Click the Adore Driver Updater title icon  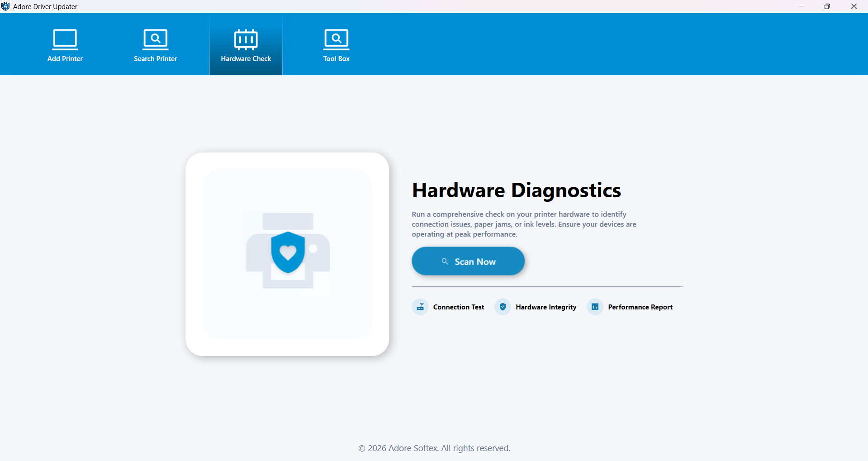[5, 6]
